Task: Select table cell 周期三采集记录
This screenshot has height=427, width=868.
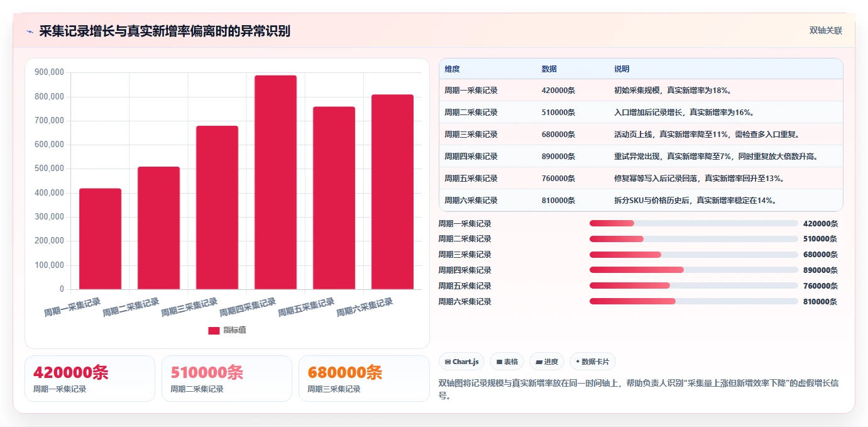Action: tap(471, 135)
